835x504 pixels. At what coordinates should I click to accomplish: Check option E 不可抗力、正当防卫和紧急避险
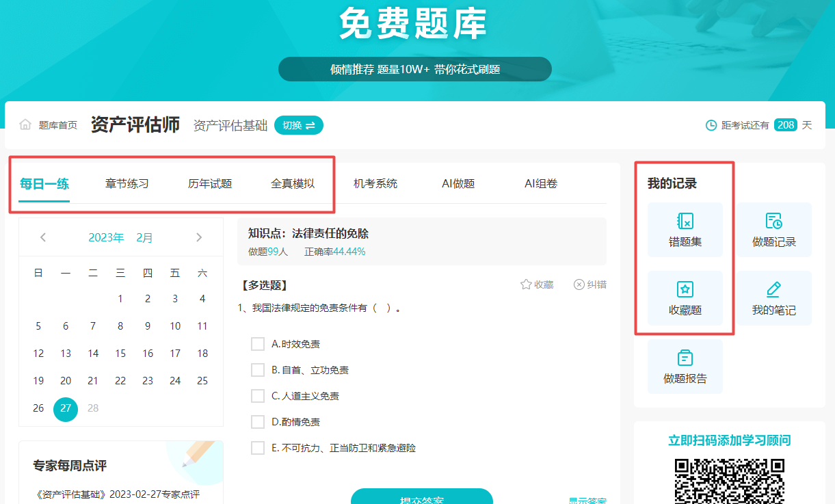tap(259, 448)
